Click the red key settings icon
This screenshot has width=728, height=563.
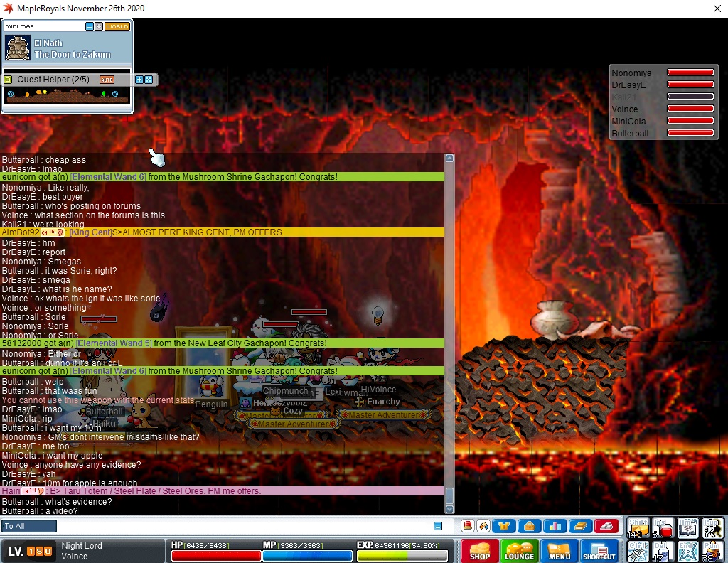(606, 526)
